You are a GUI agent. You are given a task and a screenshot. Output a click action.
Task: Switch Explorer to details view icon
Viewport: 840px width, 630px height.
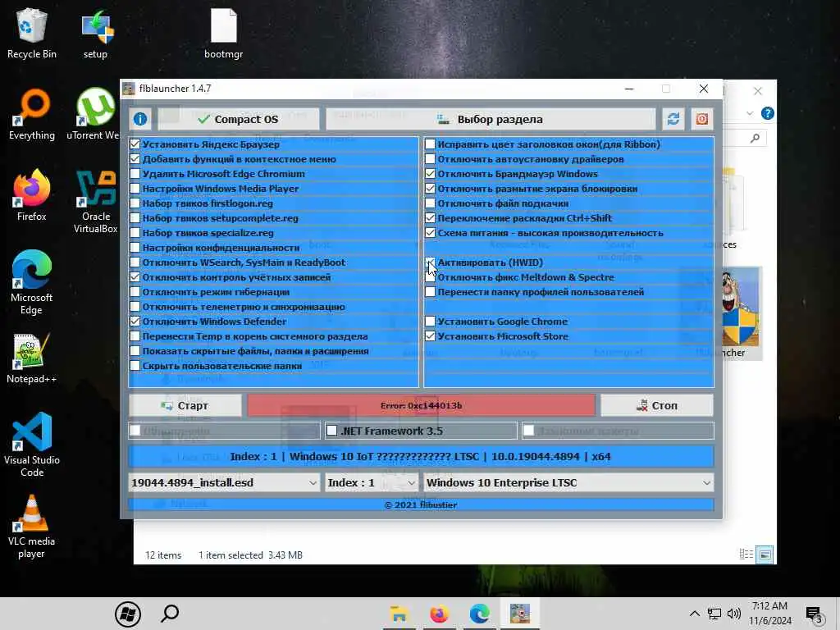746,555
